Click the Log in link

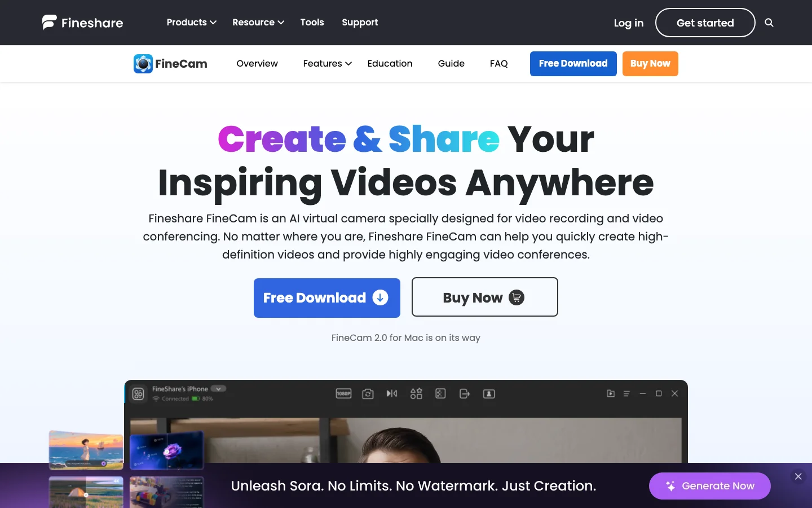629,23
